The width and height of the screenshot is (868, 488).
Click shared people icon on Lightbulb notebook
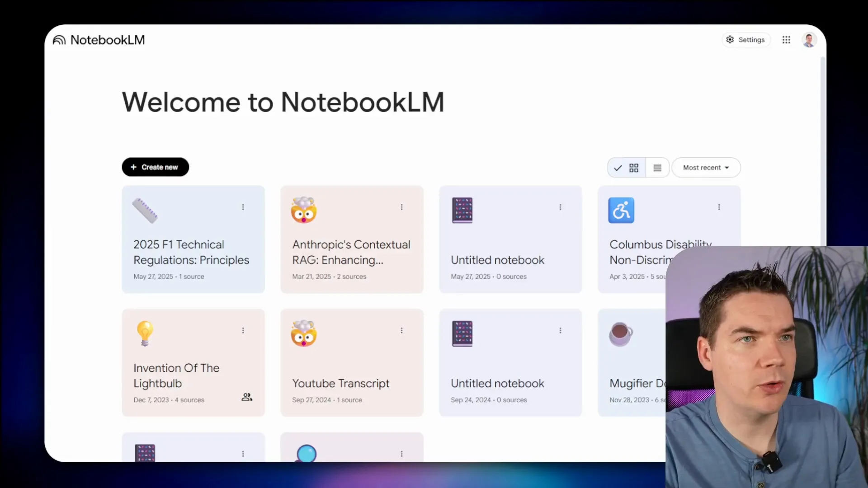[247, 397]
